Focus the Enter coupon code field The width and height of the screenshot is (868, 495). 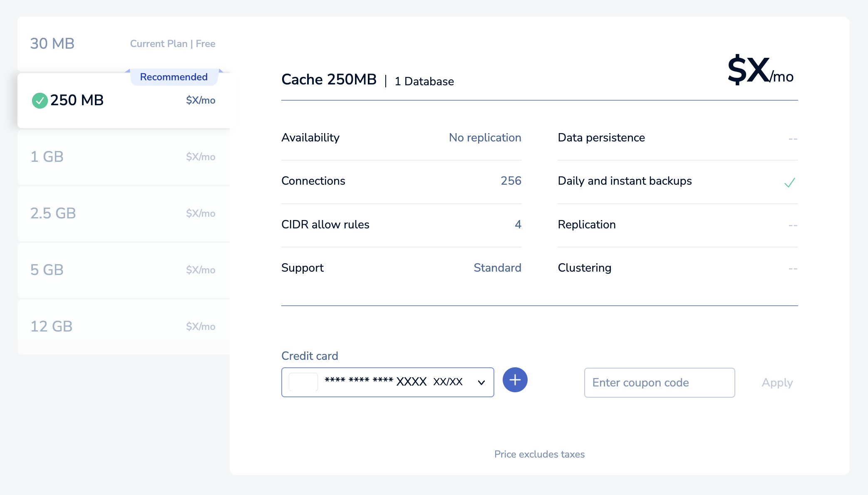point(659,382)
